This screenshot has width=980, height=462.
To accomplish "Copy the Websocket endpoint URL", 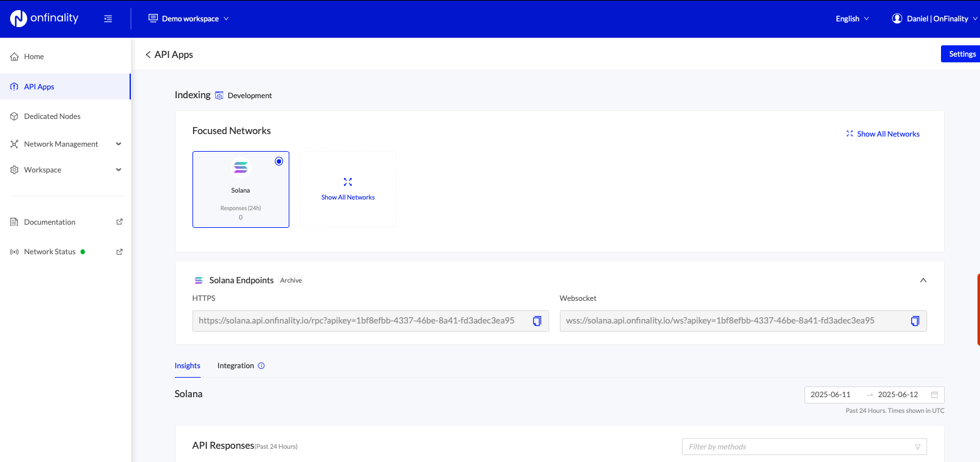I will [x=915, y=321].
